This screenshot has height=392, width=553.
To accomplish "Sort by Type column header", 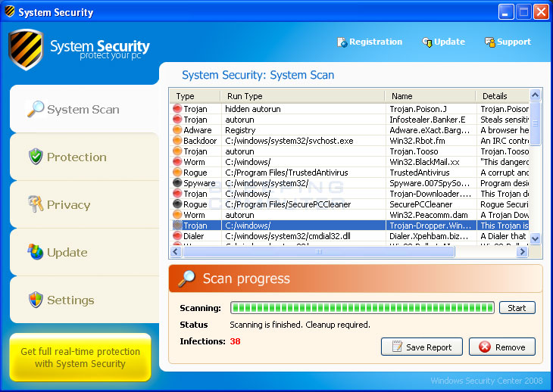I will click(x=195, y=96).
